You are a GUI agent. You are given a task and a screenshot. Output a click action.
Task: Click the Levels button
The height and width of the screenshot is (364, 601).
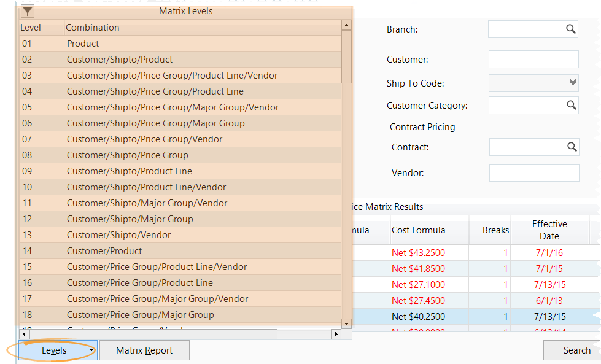pyautogui.click(x=53, y=350)
